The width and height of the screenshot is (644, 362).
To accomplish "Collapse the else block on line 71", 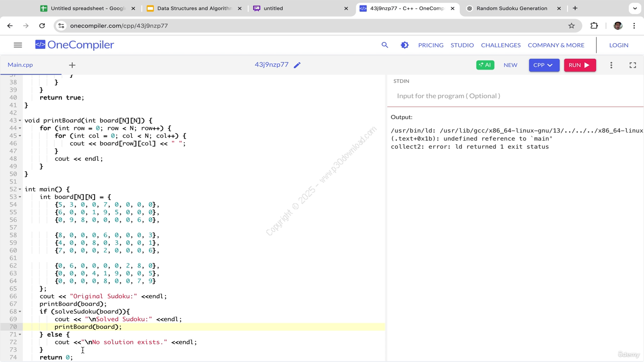I will click(20, 334).
